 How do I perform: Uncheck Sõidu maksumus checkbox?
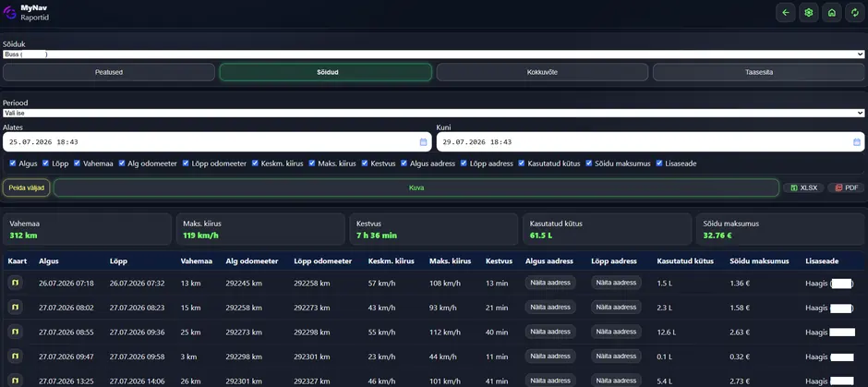[588, 163]
